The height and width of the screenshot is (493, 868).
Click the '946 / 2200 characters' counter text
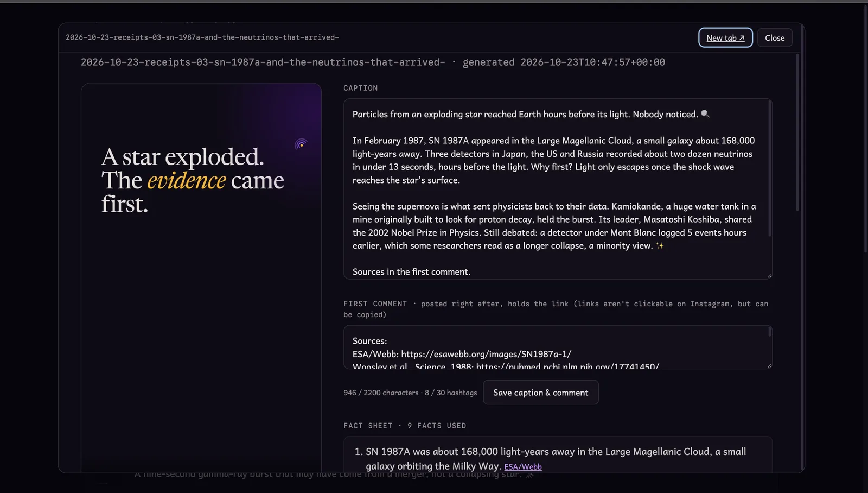[381, 393]
